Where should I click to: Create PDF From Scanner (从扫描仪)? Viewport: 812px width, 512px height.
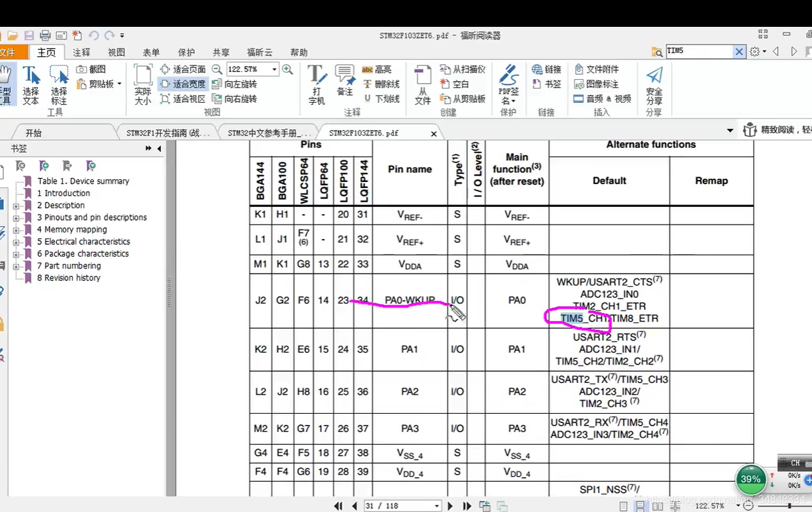click(463, 69)
